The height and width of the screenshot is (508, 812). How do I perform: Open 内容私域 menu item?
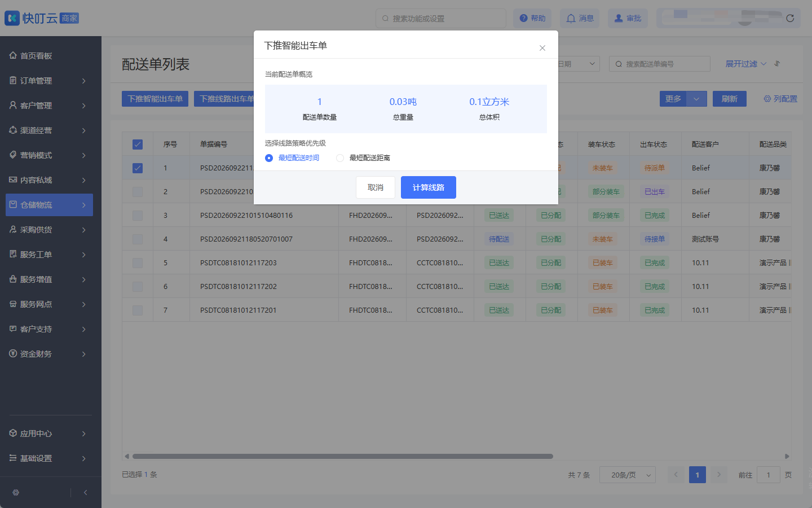pyautogui.click(x=49, y=180)
